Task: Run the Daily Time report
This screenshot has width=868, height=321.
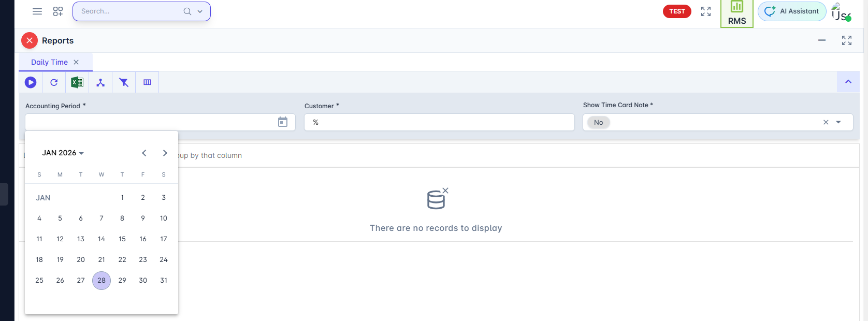Action: tap(31, 82)
